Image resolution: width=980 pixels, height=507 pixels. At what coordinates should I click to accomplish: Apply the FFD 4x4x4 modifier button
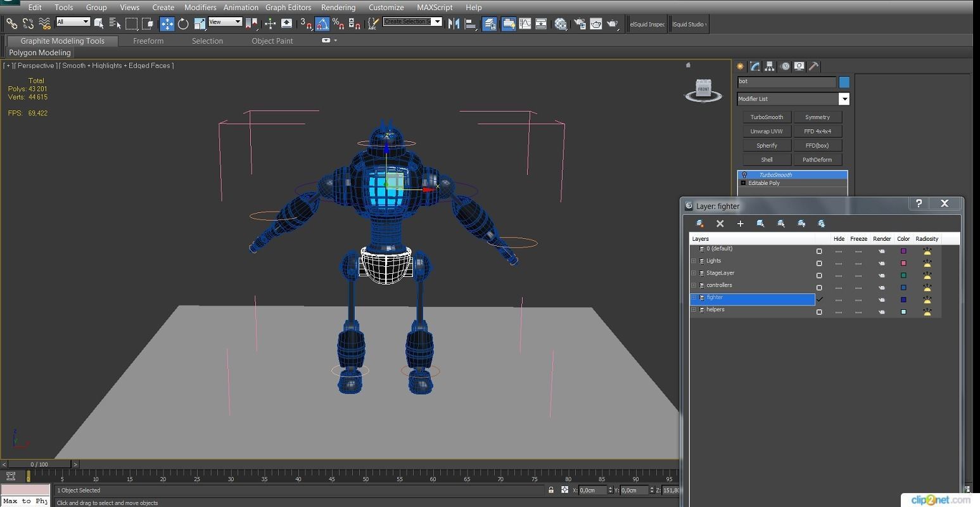pyautogui.click(x=817, y=131)
